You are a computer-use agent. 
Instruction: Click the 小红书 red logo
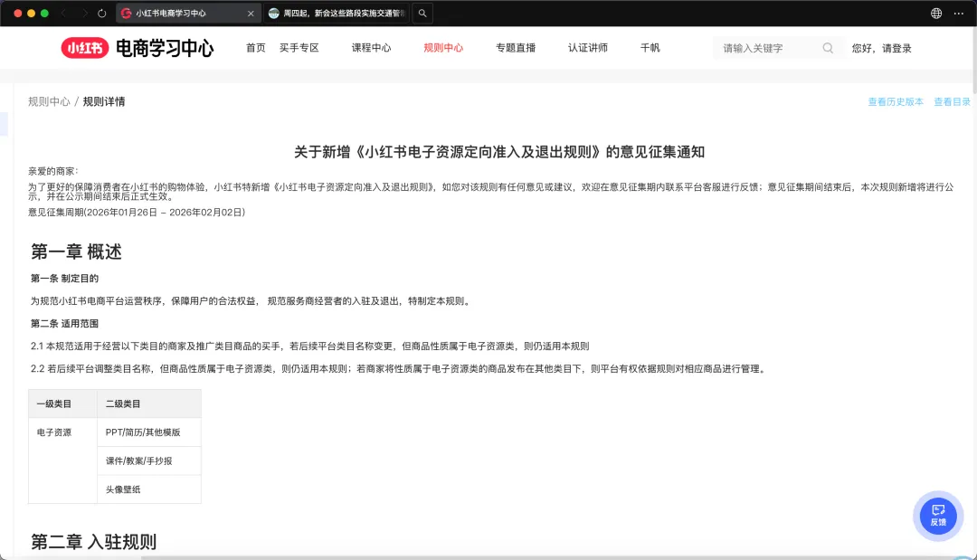coord(85,48)
